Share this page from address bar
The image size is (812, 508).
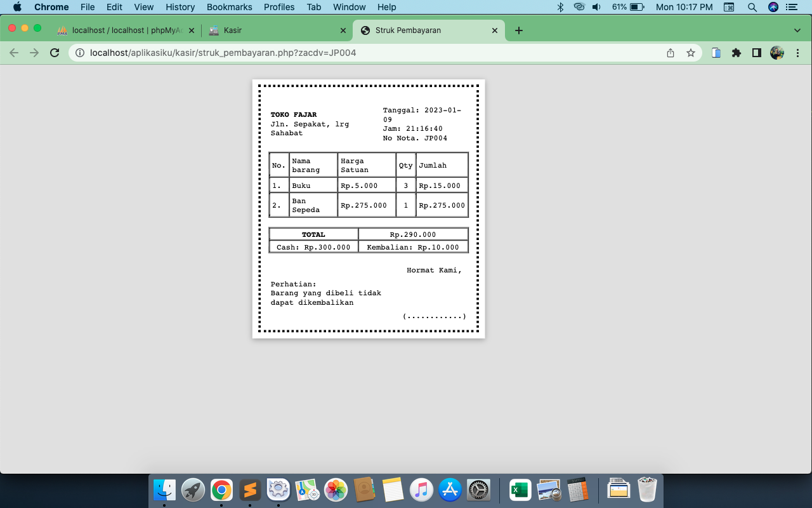tap(671, 53)
